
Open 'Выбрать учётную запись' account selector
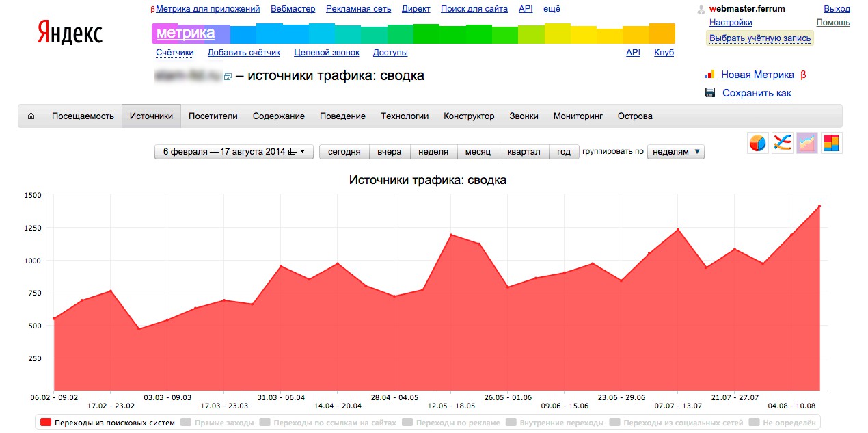(x=760, y=38)
